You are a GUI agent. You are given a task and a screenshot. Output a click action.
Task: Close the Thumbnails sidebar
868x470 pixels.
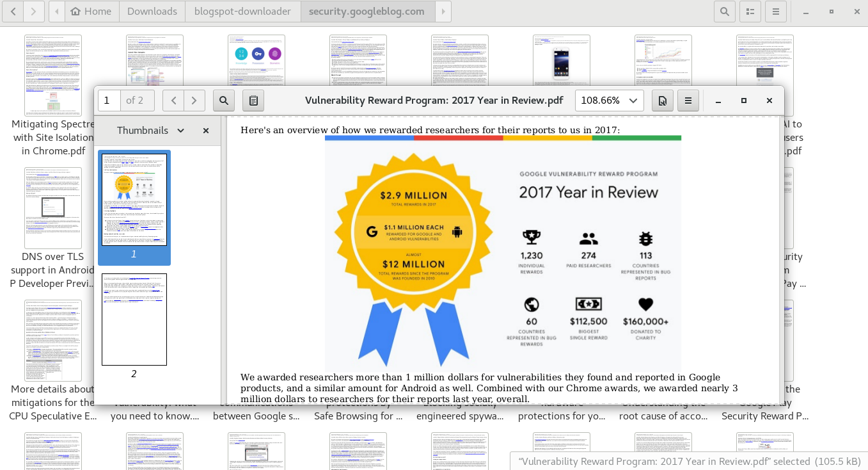click(x=206, y=130)
